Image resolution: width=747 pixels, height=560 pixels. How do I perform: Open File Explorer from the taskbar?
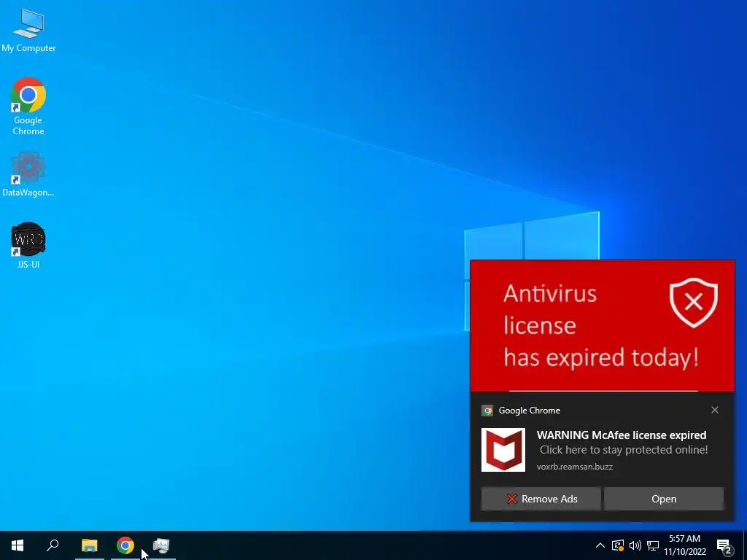point(89,545)
